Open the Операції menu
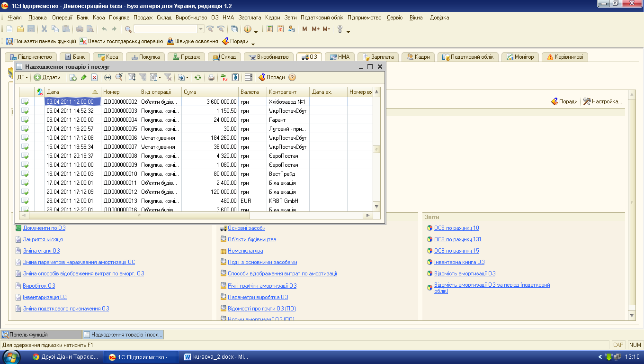 coord(62,18)
